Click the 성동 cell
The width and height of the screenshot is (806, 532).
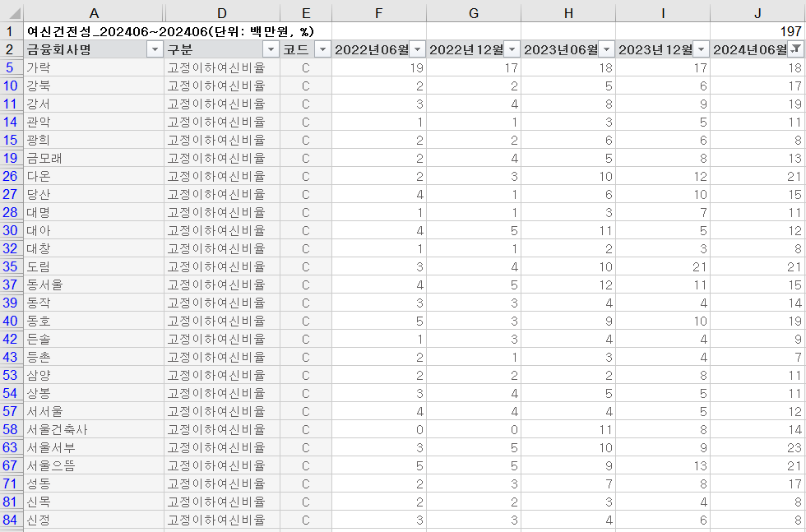pos(94,483)
